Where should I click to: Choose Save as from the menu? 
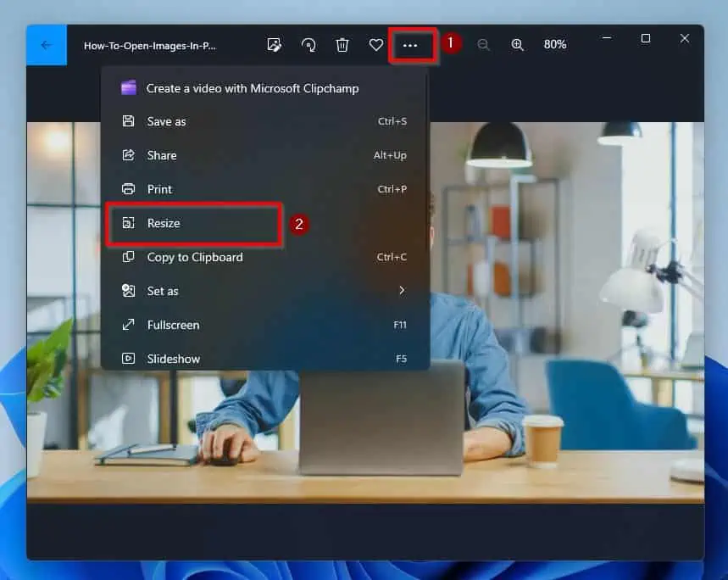point(265,121)
